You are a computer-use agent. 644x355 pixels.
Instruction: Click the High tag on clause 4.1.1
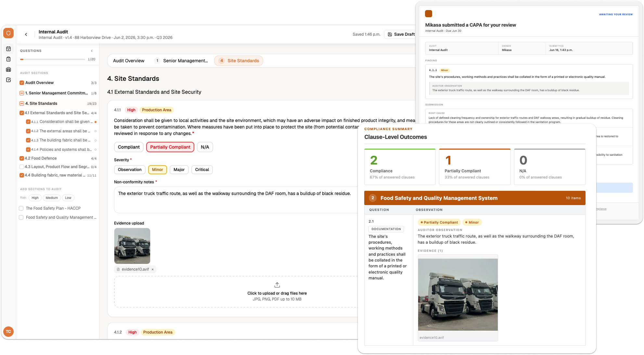(131, 110)
